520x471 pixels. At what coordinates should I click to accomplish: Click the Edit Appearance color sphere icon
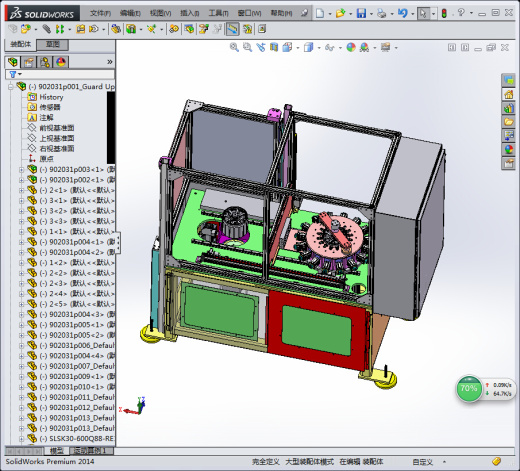click(x=351, y=47)
